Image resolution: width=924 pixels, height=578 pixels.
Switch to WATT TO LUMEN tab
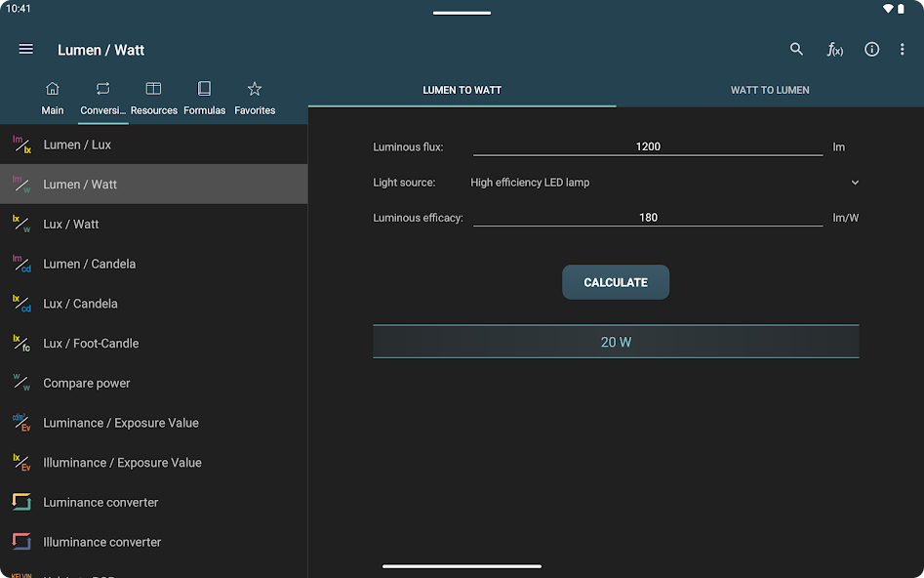pos(770,90)
